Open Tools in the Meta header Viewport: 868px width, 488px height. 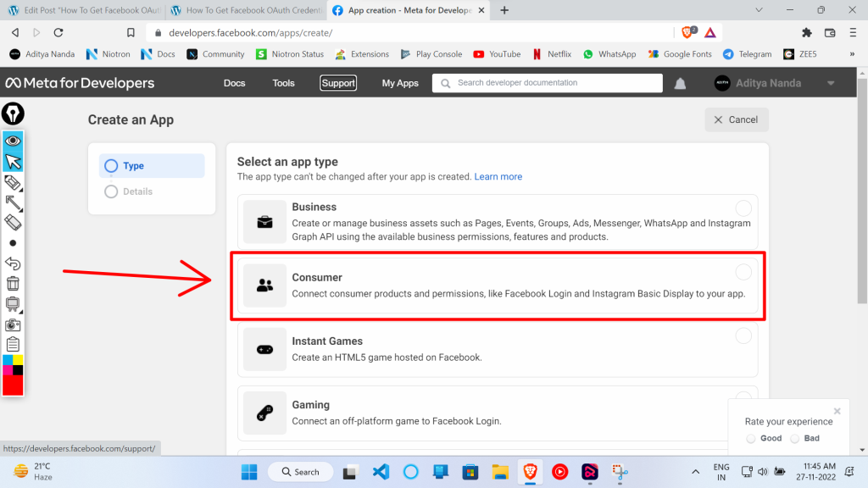(283, 83)
